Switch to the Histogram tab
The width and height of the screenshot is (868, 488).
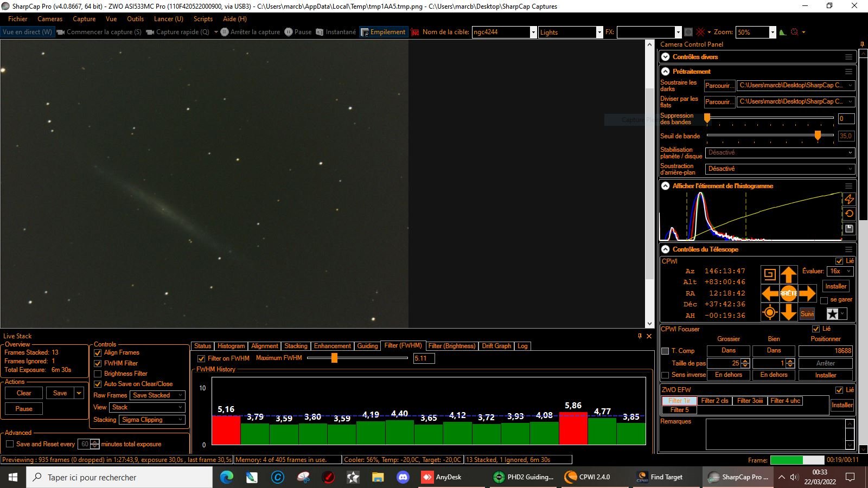231,346
